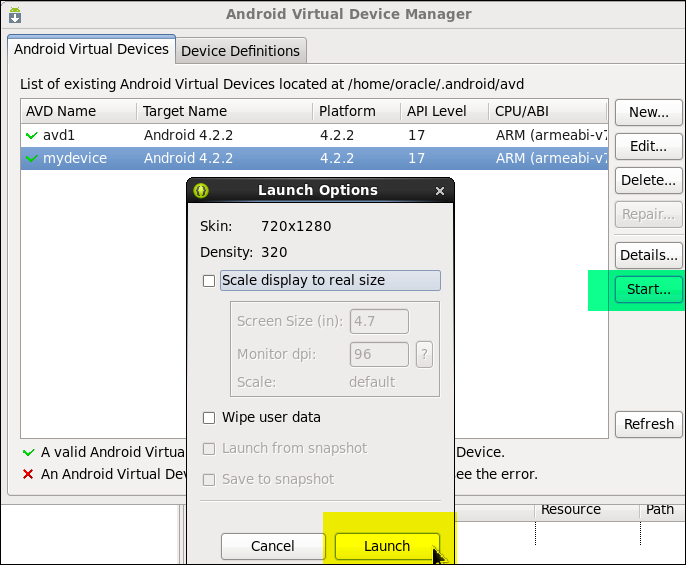Toggle the Wipe user data checkbox

point(209,418)
